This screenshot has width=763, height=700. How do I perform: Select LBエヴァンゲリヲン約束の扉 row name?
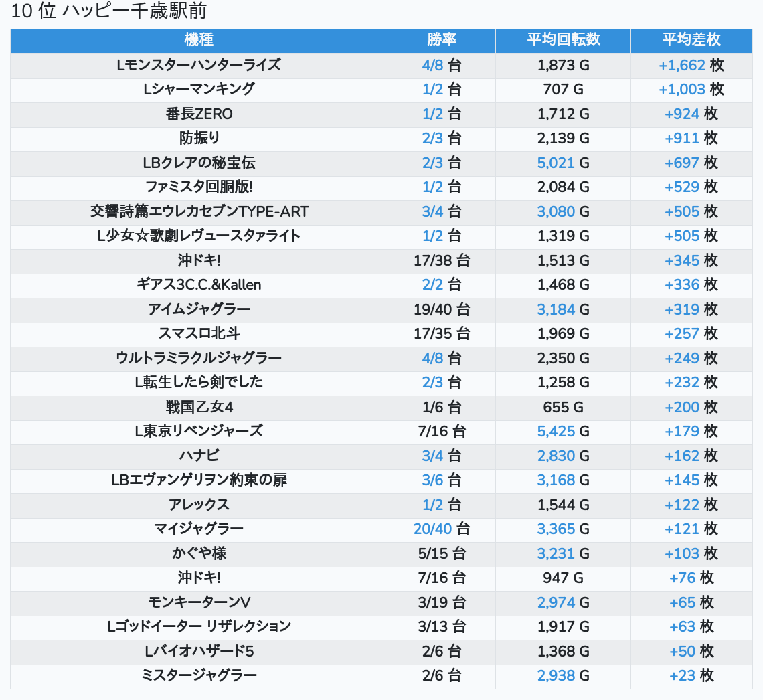199,480
